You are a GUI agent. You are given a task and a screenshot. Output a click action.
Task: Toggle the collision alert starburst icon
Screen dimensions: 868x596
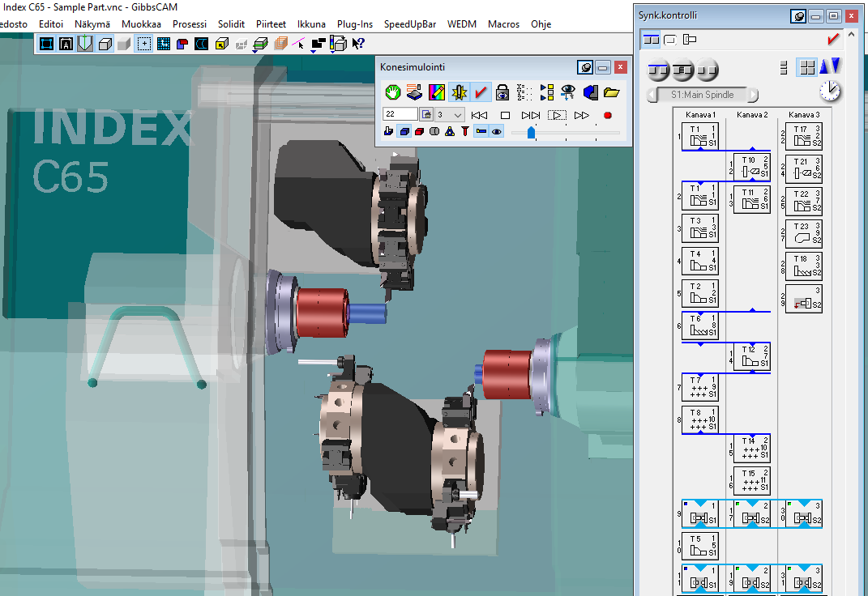click(459, 92)
